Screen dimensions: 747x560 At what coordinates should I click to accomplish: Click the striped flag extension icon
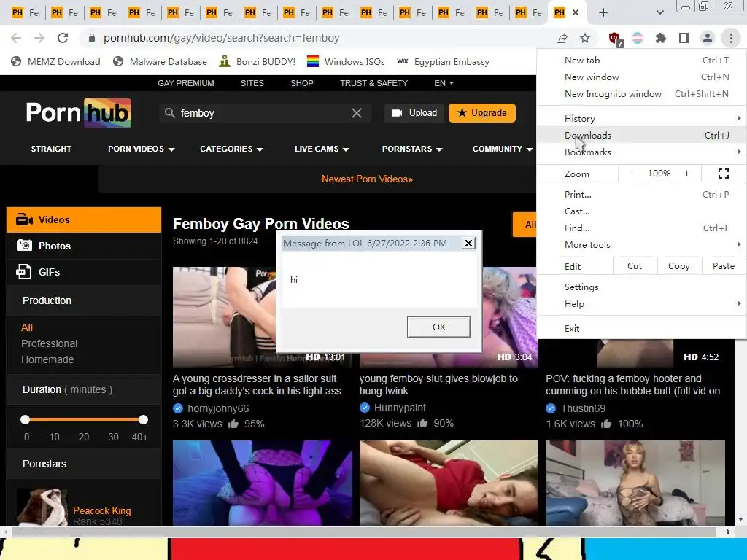coord(638,38)
